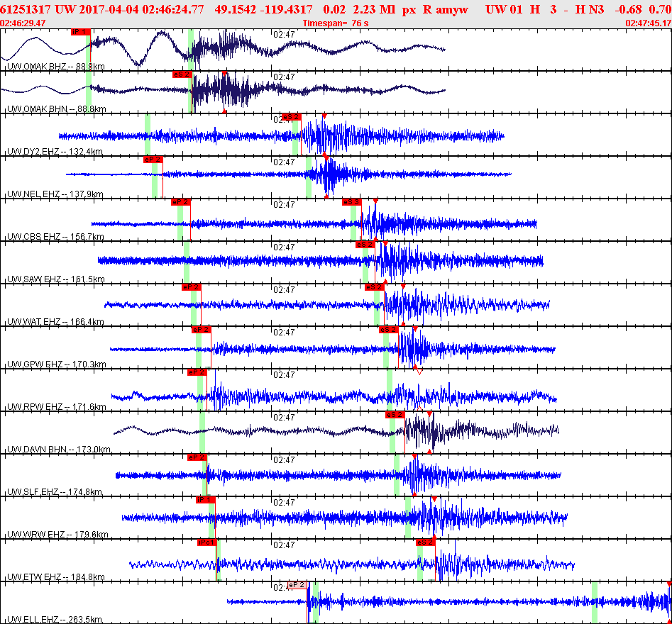The image size is (672, 624).
Task: Select the 'UW GPW EHZ -- 170.3km' label
Action: (x=57, y=364)
